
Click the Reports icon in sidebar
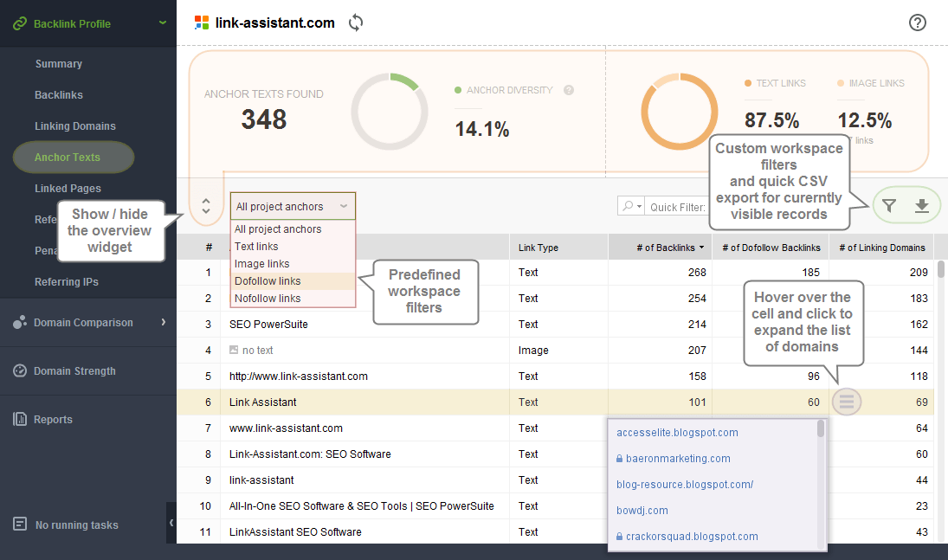coord(20,419)
